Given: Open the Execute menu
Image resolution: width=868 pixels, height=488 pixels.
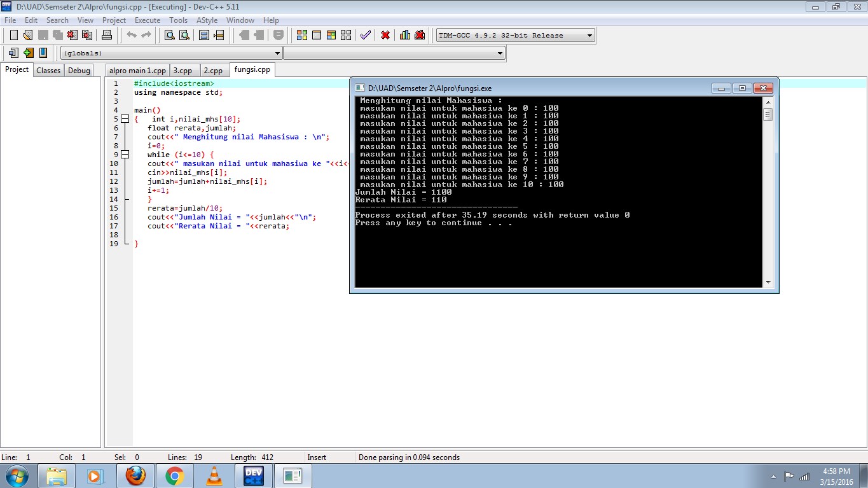Looking at the screenshot, I should [148, 20].
